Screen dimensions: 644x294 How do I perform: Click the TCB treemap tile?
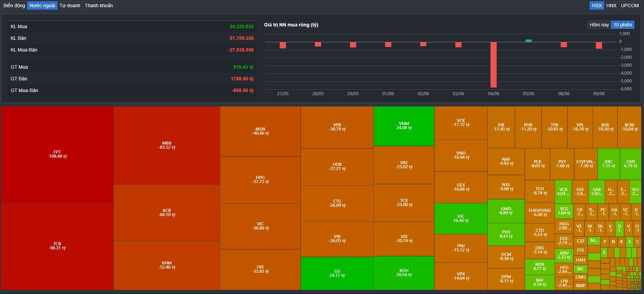pos(57,246)
